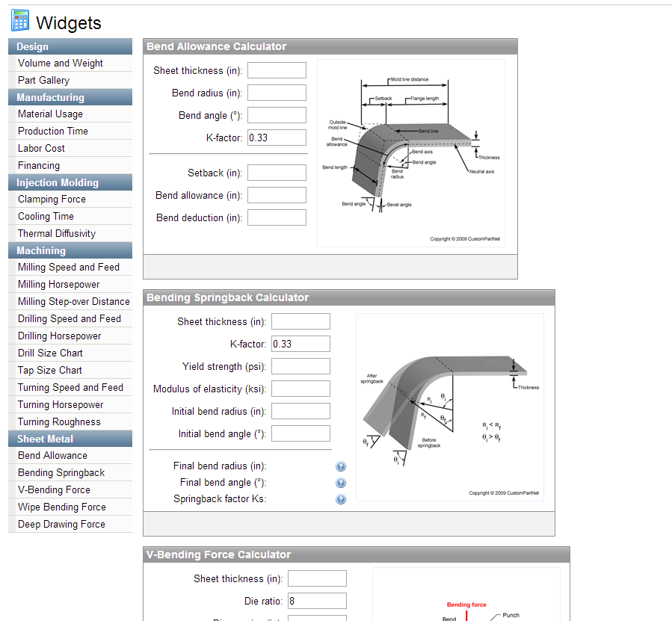This screenshot has width=672, height=621.
Task: Click Modulus of elasticity input field
Action: (x=300, y=389)
